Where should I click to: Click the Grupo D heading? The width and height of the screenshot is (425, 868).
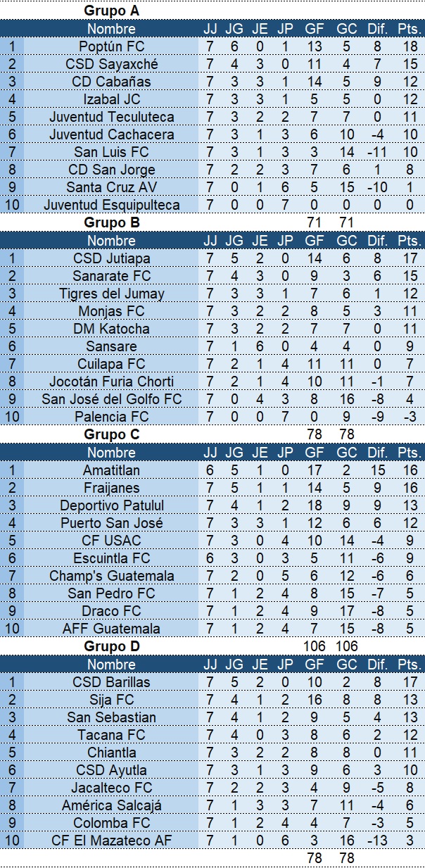click(x=111, y=646)
